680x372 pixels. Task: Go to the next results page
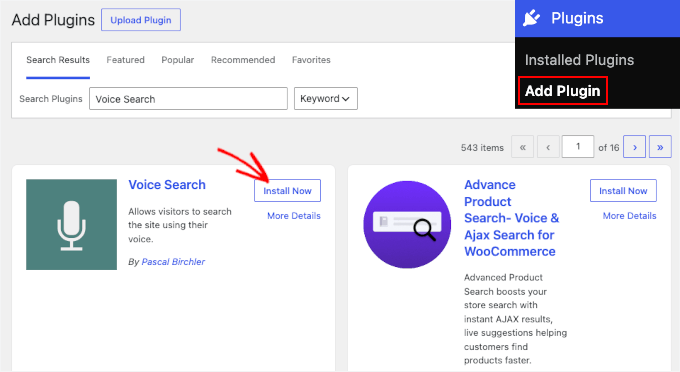click(x=634, y=147)
